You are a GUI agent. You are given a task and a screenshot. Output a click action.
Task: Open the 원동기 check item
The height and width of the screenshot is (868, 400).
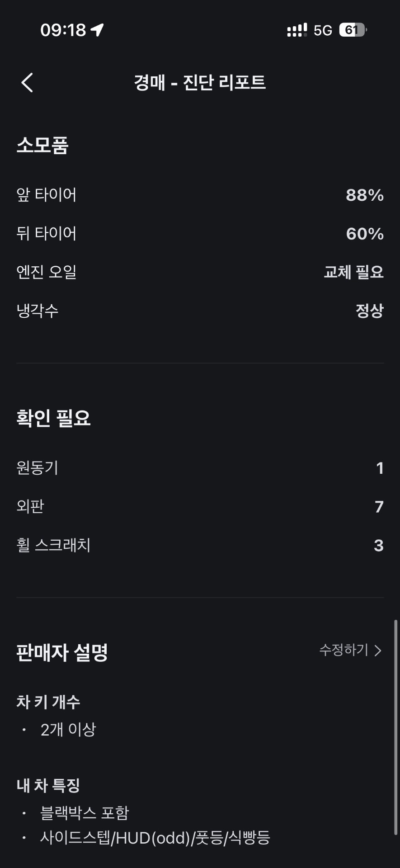tap(200, 468)
